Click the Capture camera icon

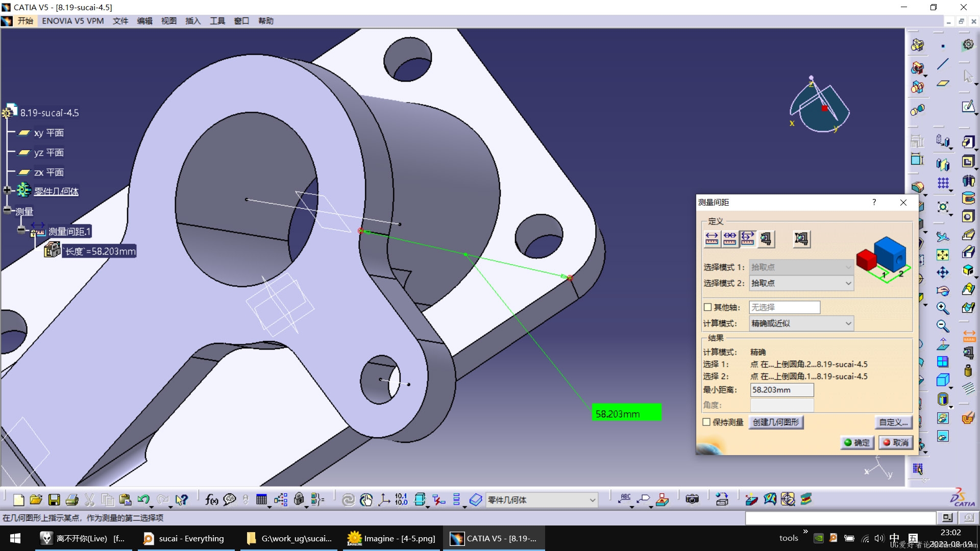[692, 499]
